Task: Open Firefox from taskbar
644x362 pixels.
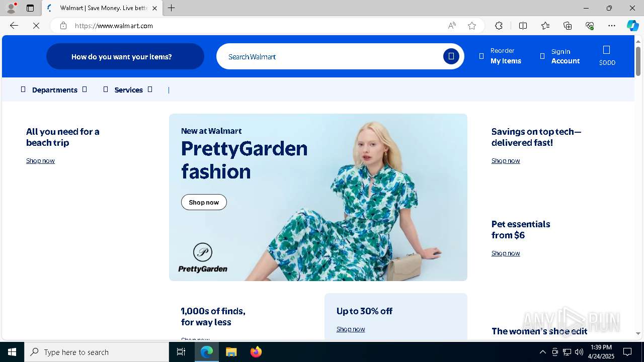Action: 256,352
